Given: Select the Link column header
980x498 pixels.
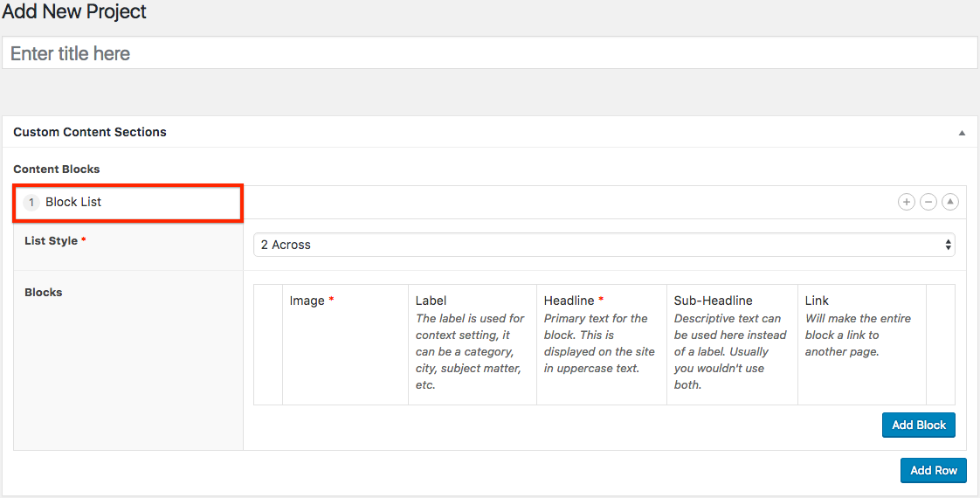Looking at the screenshot, I should (x=817, y=301).
